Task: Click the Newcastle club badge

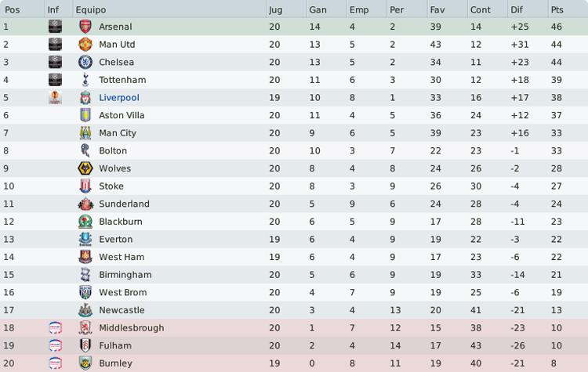Action: [85, 310]
